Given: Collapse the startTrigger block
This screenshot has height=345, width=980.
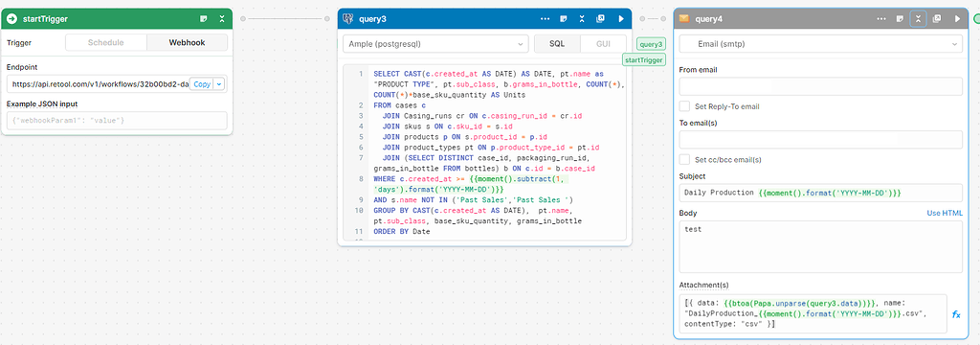Looking at the screenshot, I should click(222, 19).
